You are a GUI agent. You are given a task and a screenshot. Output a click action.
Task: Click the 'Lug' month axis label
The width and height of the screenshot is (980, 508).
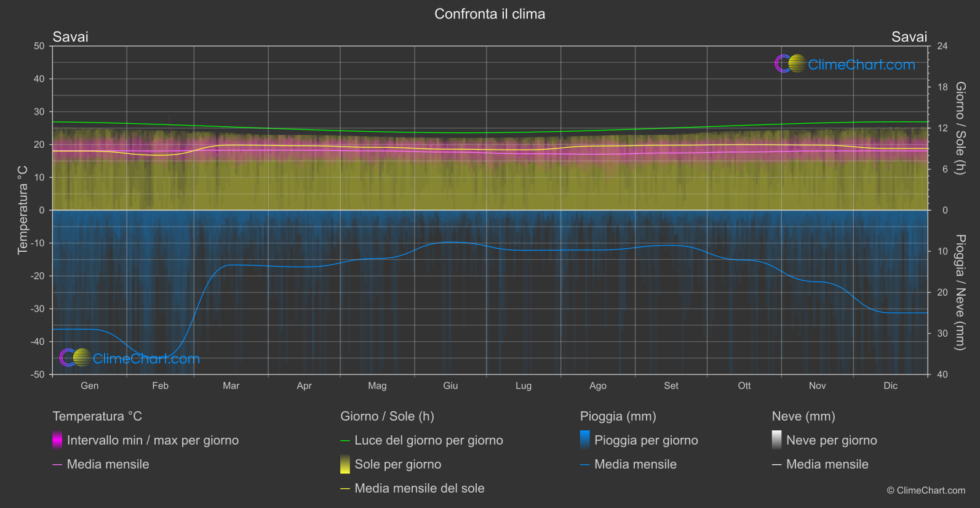524,385
